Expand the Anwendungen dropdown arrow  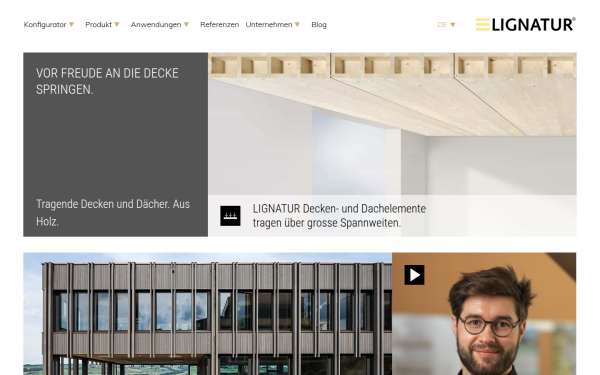(x=186, y=25)
